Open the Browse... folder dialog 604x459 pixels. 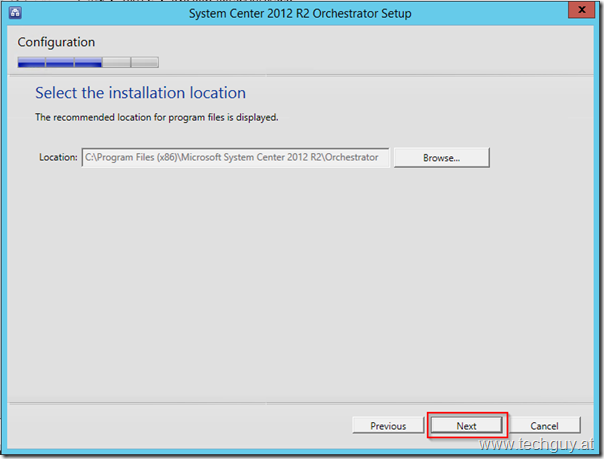(441, 157)
